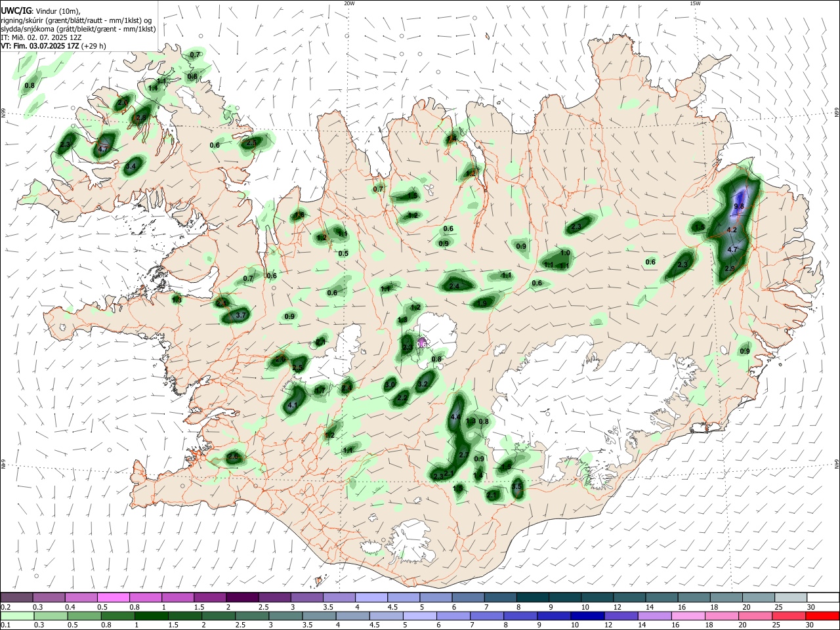Click the dark teal swatch between 9 and 10, upper legend row
Image resolution: width=840 pixels, height=630 pixels.
564,598
